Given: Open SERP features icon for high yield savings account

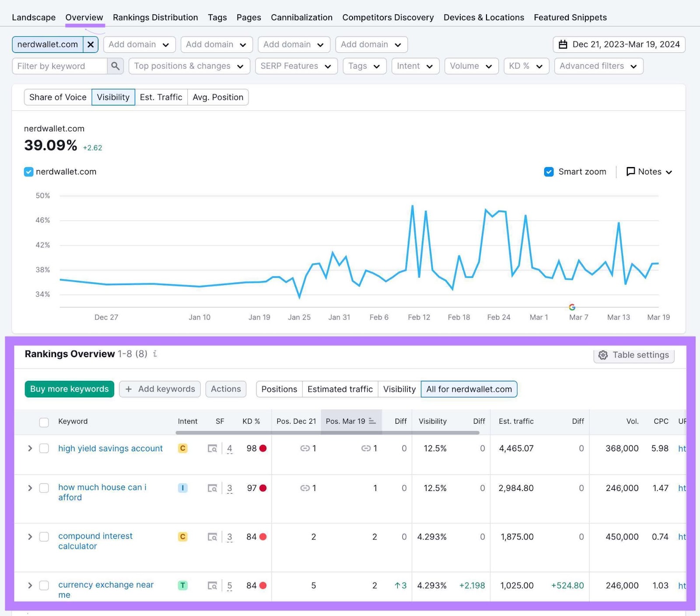Looking at the screenshot, I should click(212, 449).
